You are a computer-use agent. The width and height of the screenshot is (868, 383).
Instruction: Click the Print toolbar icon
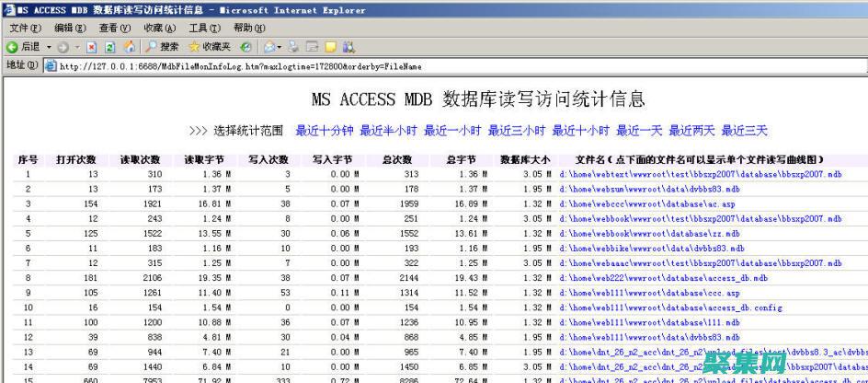(294, 47)
